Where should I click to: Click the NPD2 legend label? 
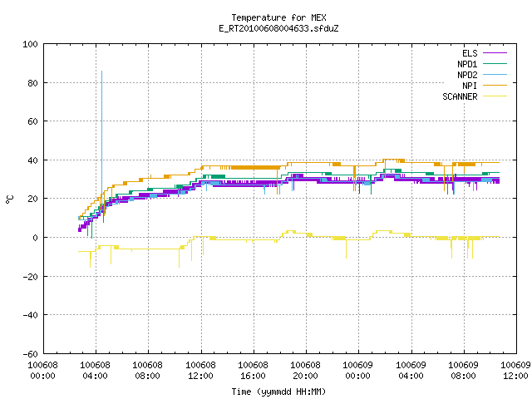click(x=467, y=75)
